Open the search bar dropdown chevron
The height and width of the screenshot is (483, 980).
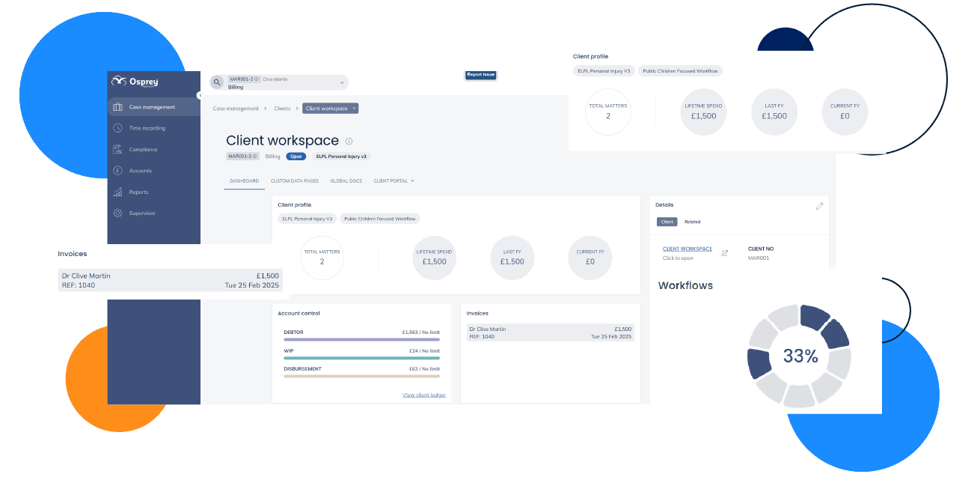click(341, 81)
